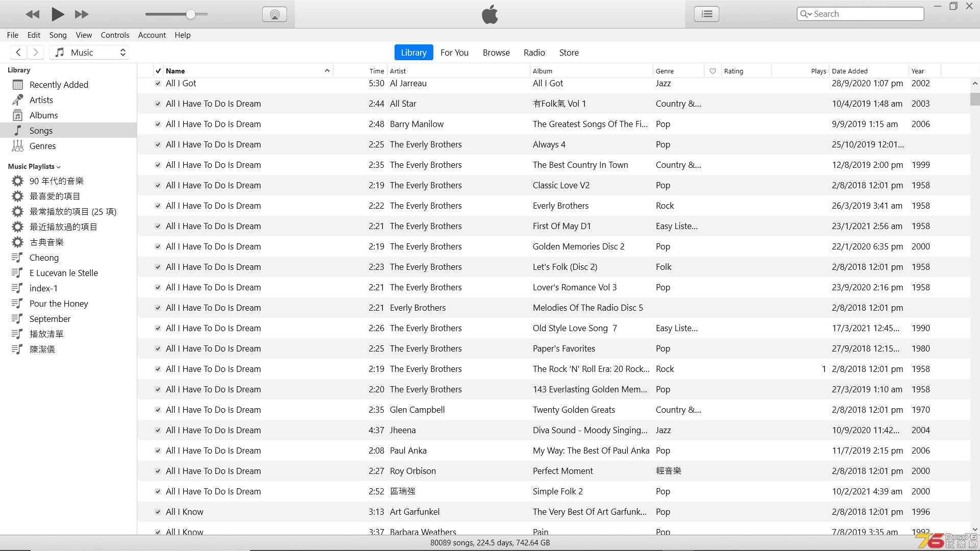Click the scrollbar down arrow
The width and height of the screenshot is (980, 551).
click(x=975, y=530)
